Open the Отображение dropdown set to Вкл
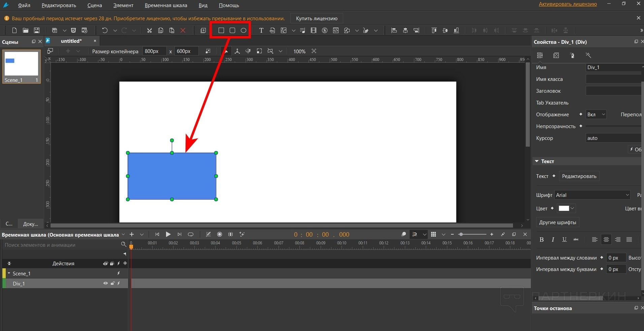644x331 pixels. tap(596, 115)
